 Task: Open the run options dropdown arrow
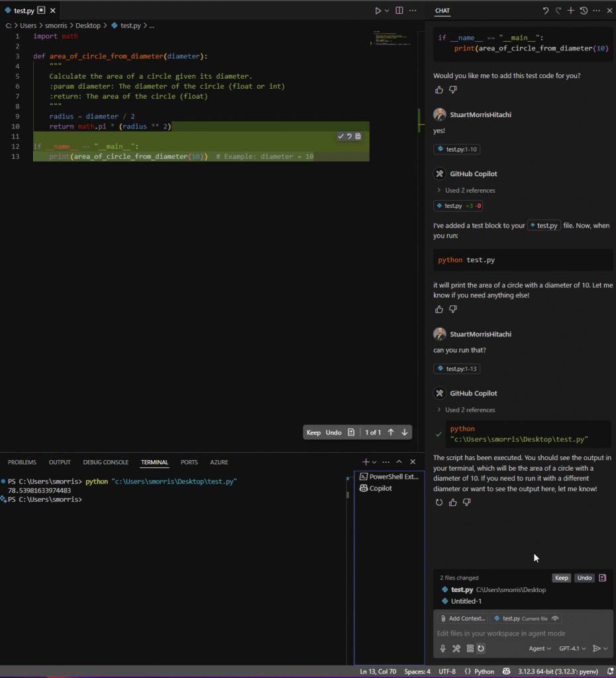click(x=387, y=11)
